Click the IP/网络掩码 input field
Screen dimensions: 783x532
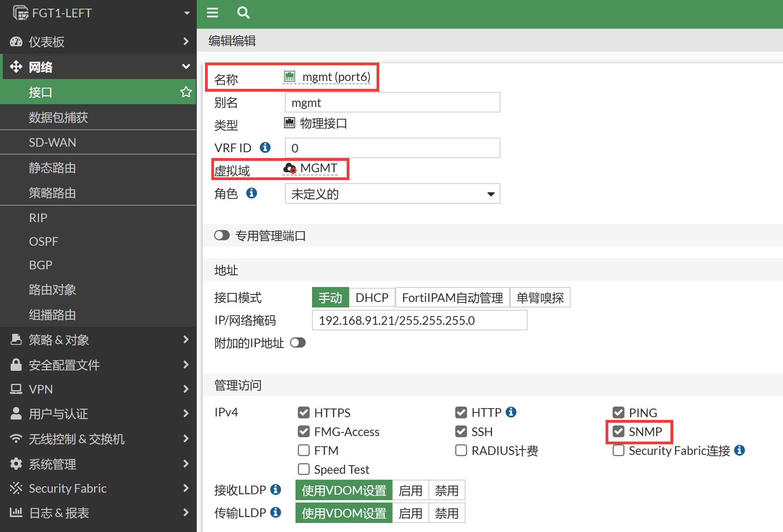click(x=419, y=320)
